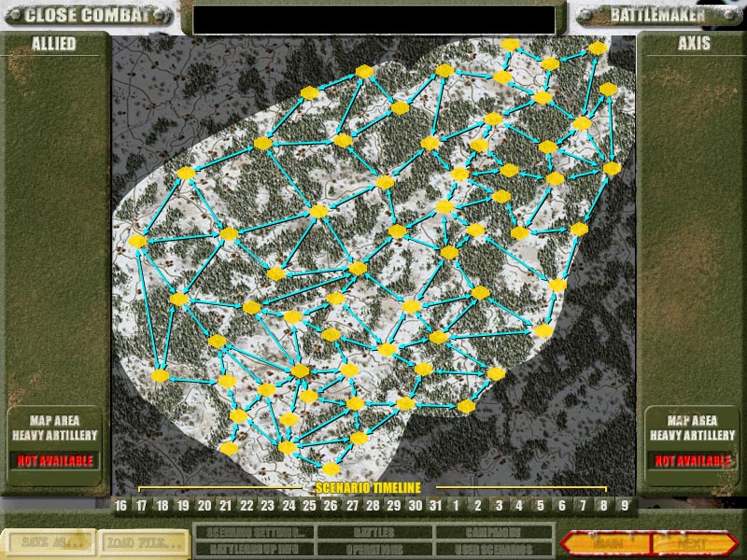747x560 pixels.
Task: Click the Save As button
Action: [48, 542]
